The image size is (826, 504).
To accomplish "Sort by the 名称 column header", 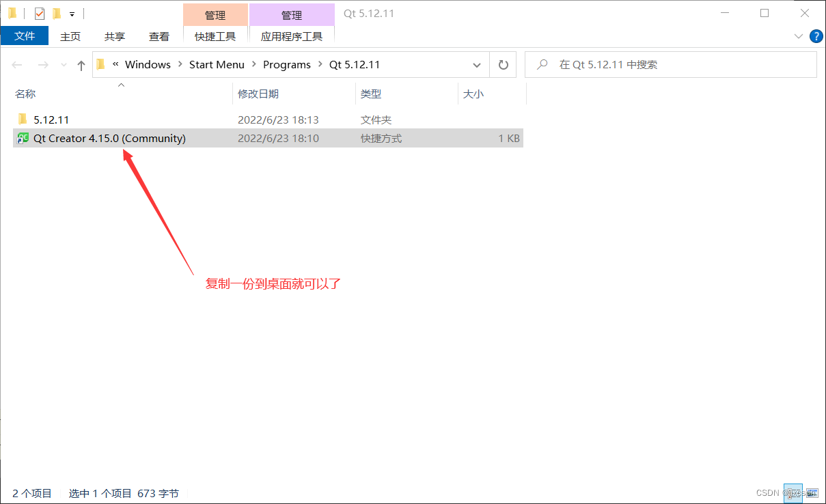I will [122, 94].
